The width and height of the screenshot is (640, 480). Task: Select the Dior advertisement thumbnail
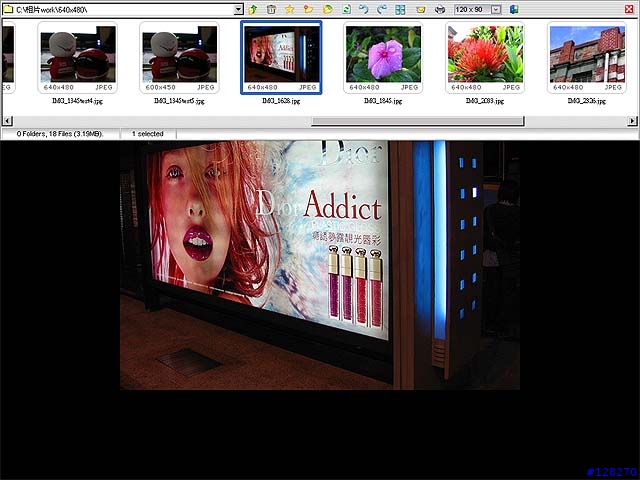[x=281, y=58]
